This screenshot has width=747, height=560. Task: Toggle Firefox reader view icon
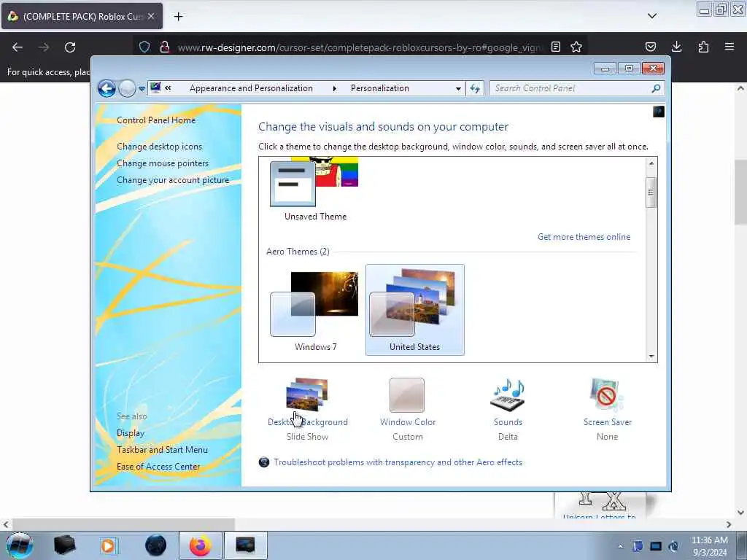tap(555, 47)
